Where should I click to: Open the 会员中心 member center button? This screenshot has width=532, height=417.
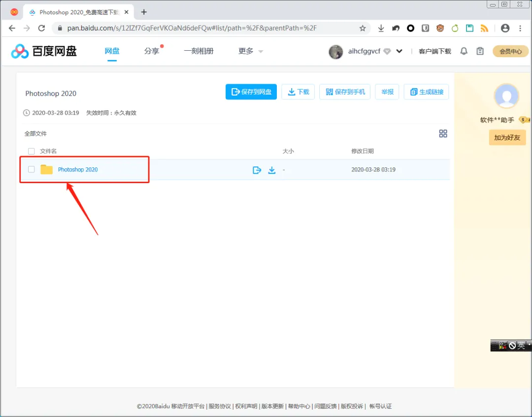[x=510, y=52]
